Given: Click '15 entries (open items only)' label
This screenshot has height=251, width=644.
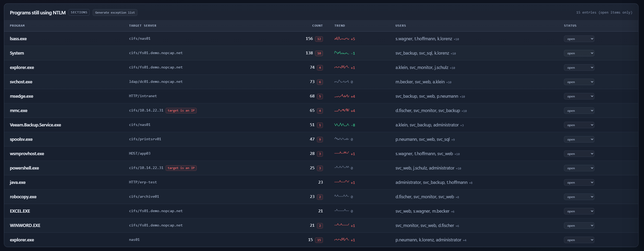Looking at the screenshot, I should (604, 12).
